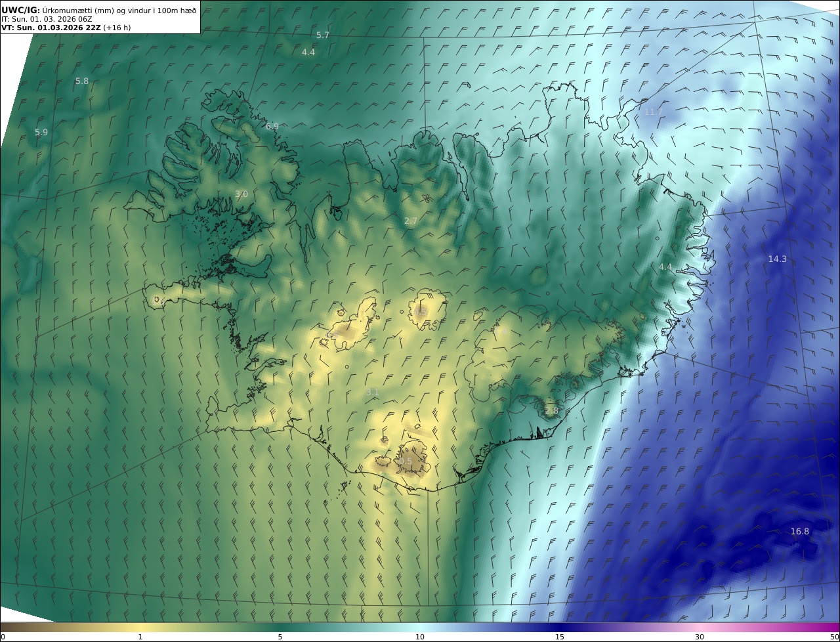Click the '50' tick on the color scale

(835, 637)
